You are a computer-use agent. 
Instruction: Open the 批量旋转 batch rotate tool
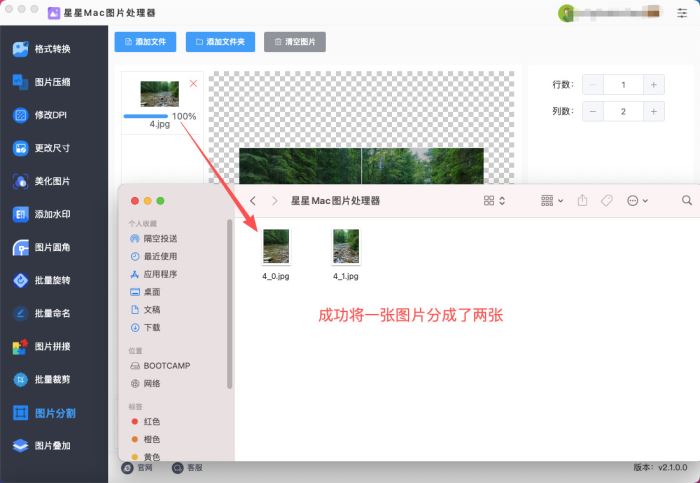tap(42, 280)
